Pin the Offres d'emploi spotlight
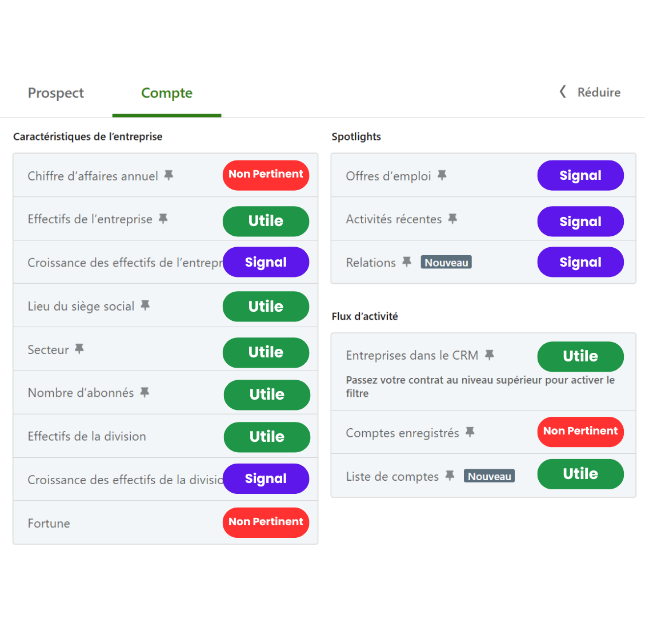The image size is (645, 644). tap(442, 175)
